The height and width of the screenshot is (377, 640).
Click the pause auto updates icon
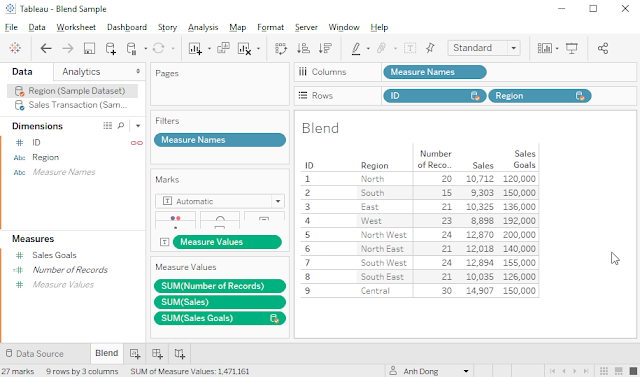click(x=131, y=48)
